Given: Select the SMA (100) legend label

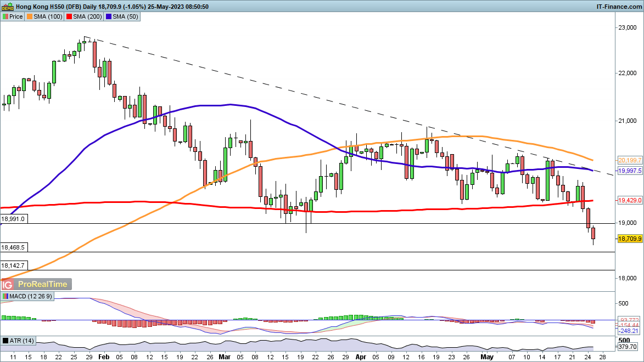Looking at the screenshot, I should 48,17.
